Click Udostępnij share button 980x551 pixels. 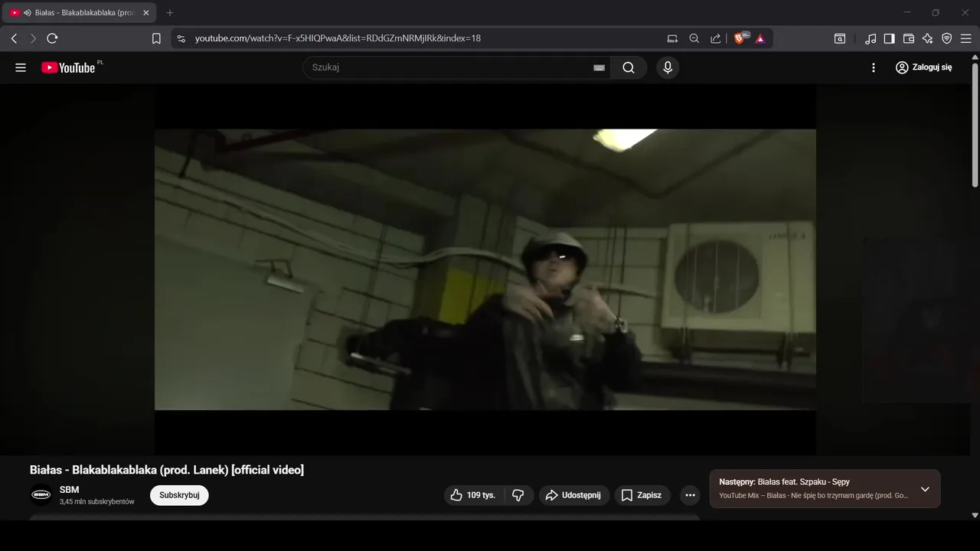point(574,495)
